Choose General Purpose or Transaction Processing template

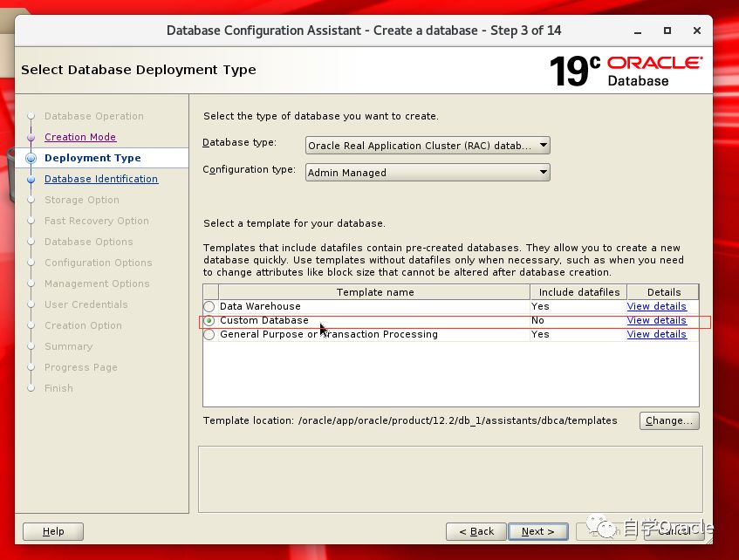(209, 335)
